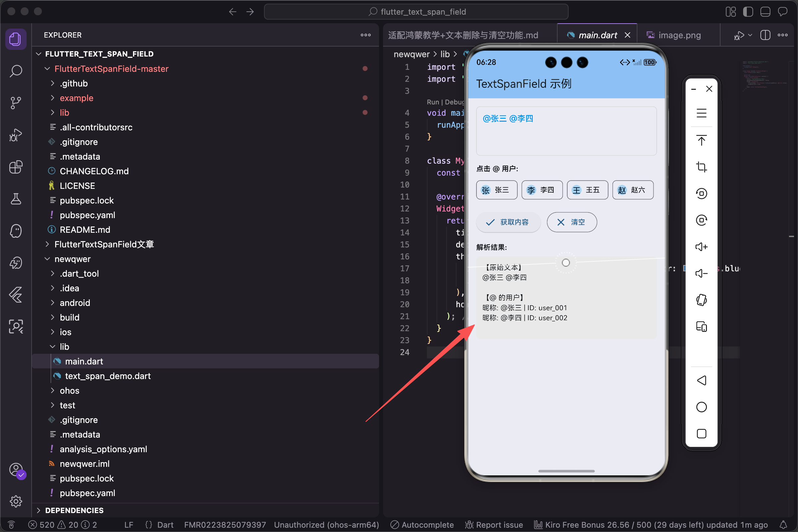Click the 获取内容 button
Screen dimensions: 798x532
click(508, 222)
